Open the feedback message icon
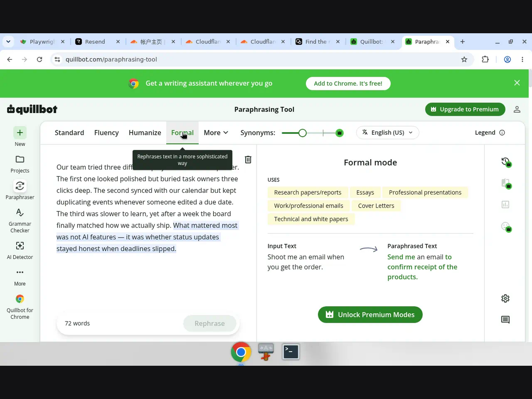The image size is (532, 399). 505,320
